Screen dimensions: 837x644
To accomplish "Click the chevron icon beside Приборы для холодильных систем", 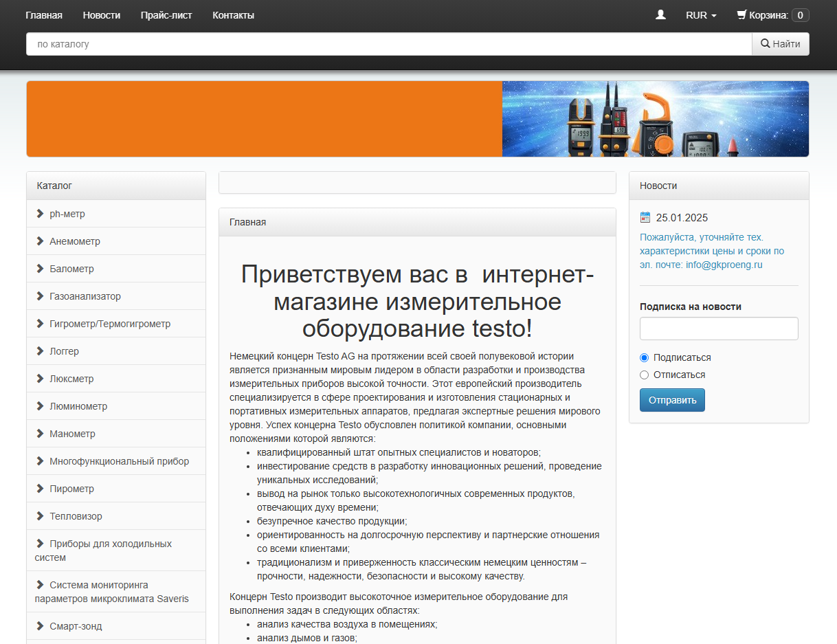I will [40, 544].
